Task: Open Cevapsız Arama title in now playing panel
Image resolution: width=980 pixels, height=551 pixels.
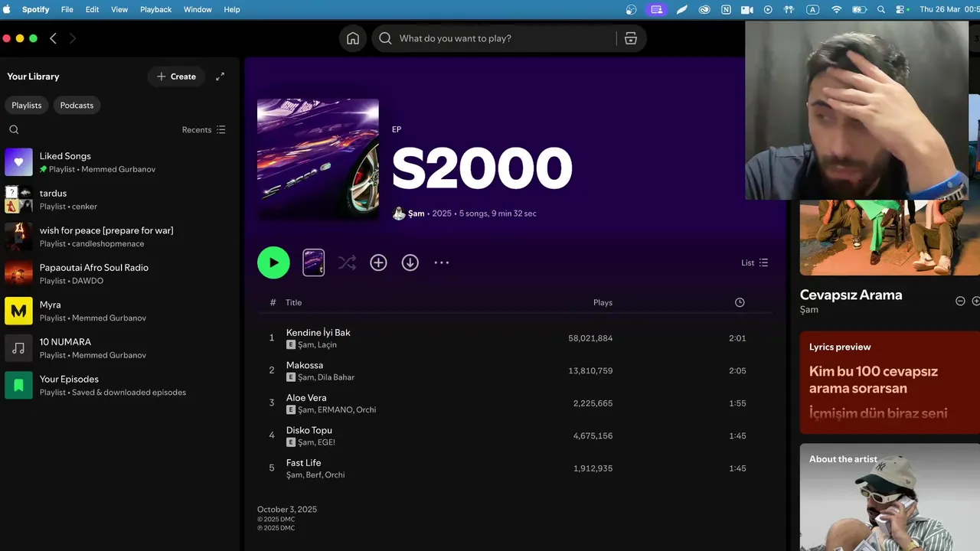Action: (x=851, y=295)
